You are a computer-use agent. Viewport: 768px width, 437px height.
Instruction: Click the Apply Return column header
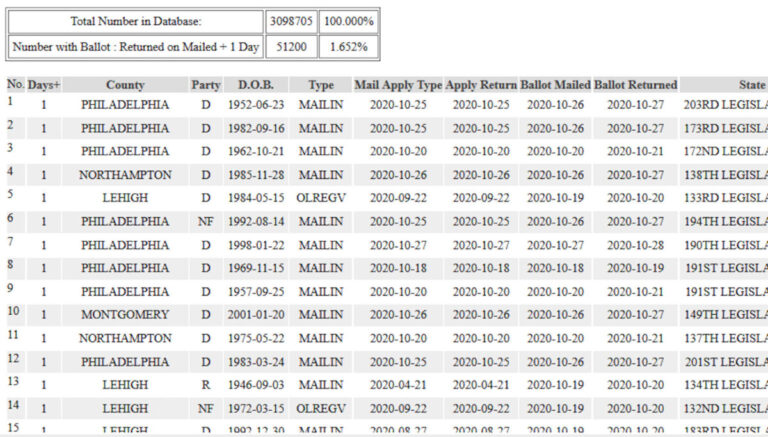pos(481,85)
